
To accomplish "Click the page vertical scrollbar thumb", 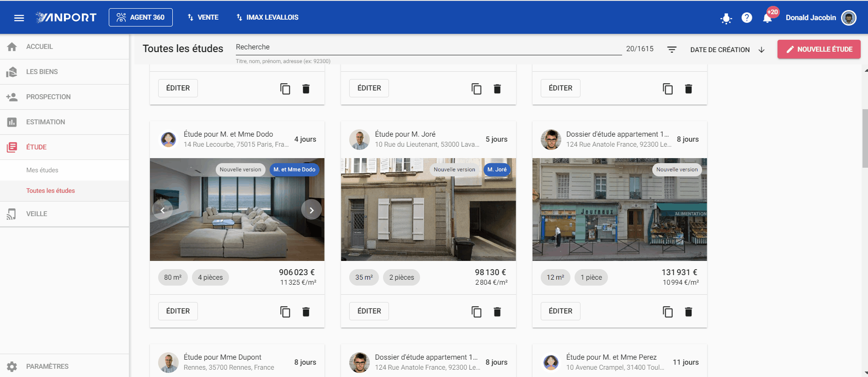I will click(865, 138).
